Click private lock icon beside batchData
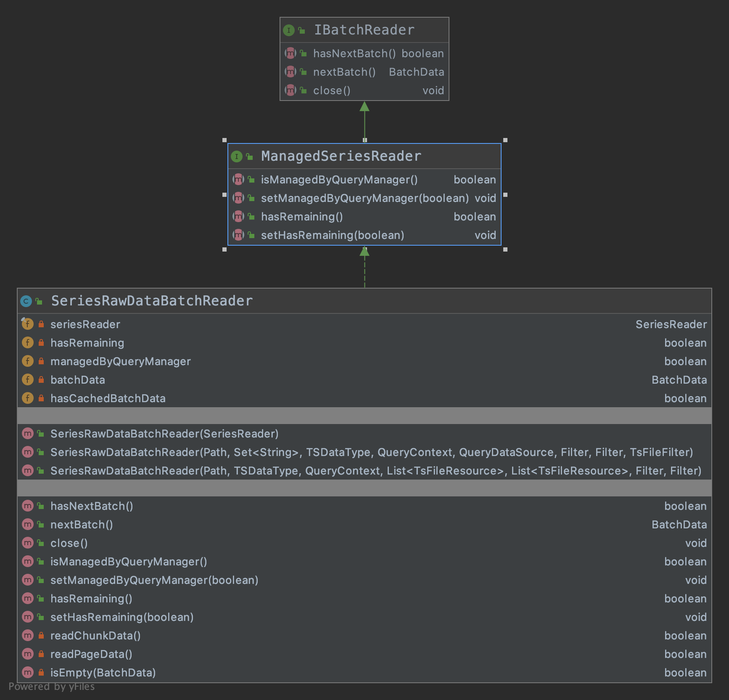 [x=41, y=379]
